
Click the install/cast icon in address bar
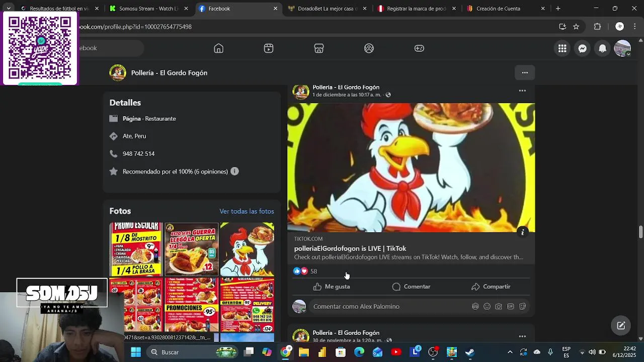click(562, 27)
